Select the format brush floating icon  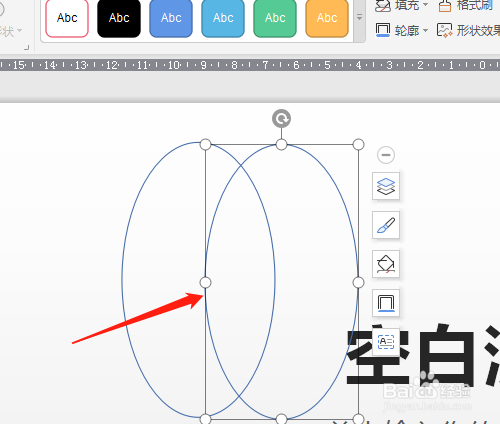point(386,225)
